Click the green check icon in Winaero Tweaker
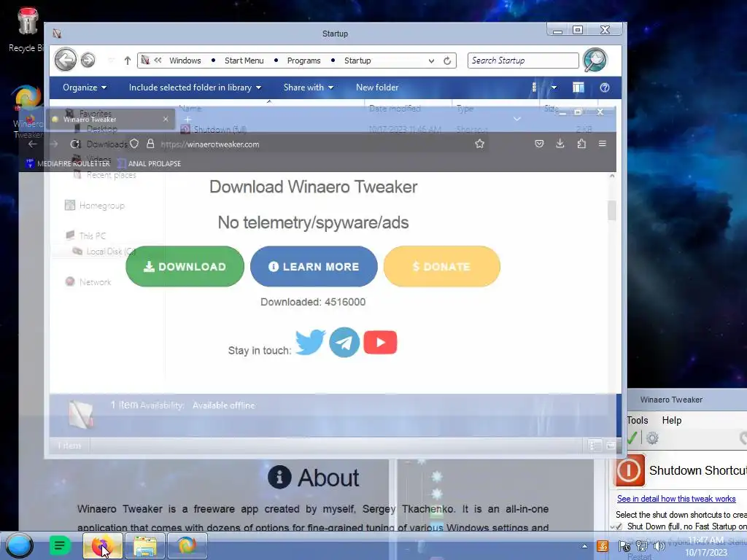Image resolution: width=747 pixels, height=560 pixels. click(x=632, y=437)
